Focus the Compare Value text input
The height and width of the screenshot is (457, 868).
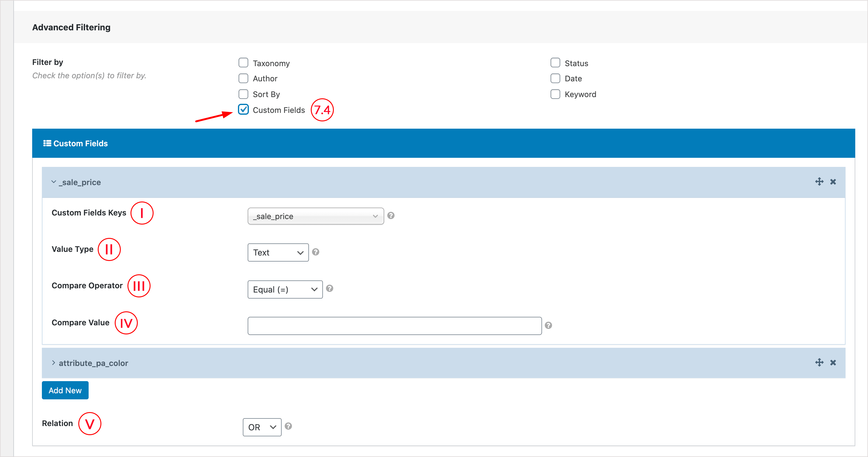(394, 326)
